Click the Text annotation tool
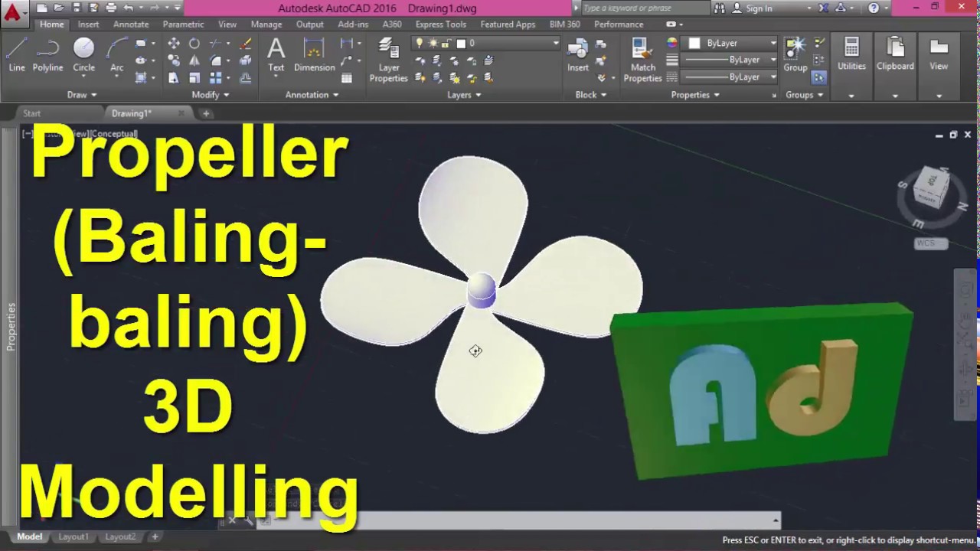 point(276,54)
